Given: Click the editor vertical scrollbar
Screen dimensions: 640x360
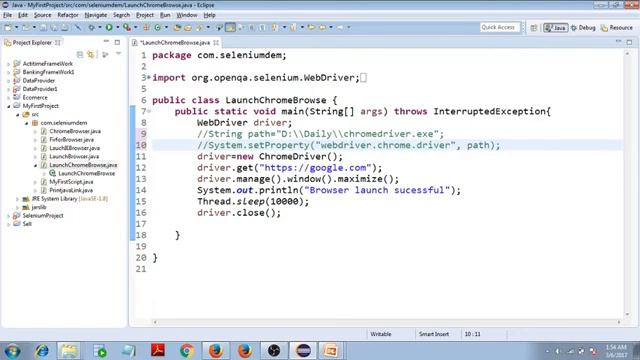Looking at the screenshot, I should [x=627, y=184].
